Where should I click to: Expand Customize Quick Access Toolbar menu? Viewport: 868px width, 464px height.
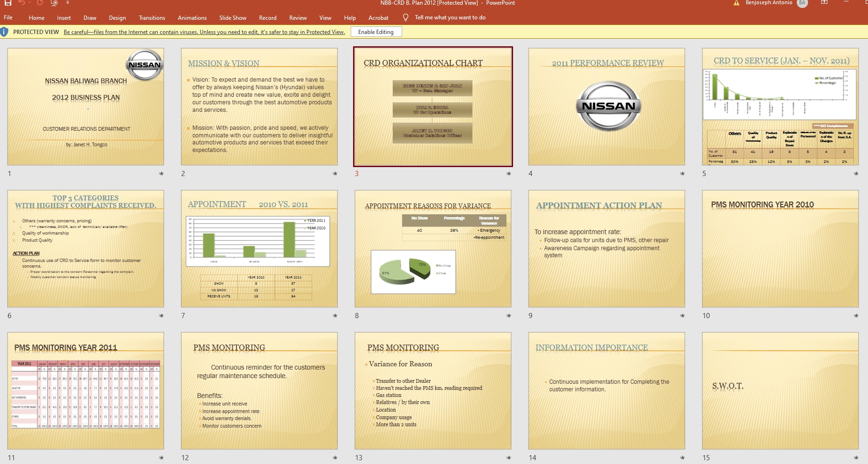(67, 3)
